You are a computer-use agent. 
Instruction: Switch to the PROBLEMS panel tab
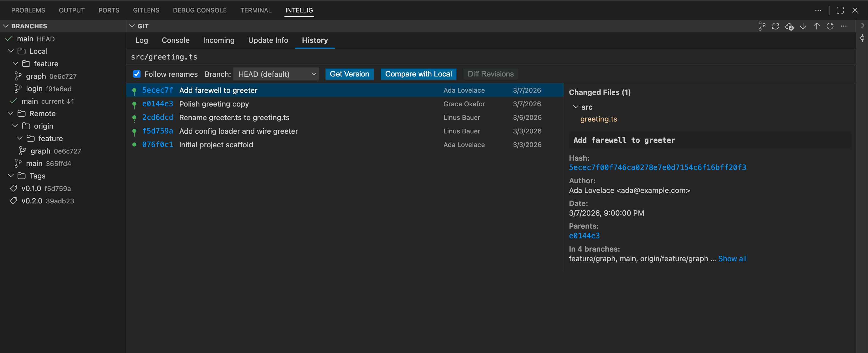coord(28,10)
